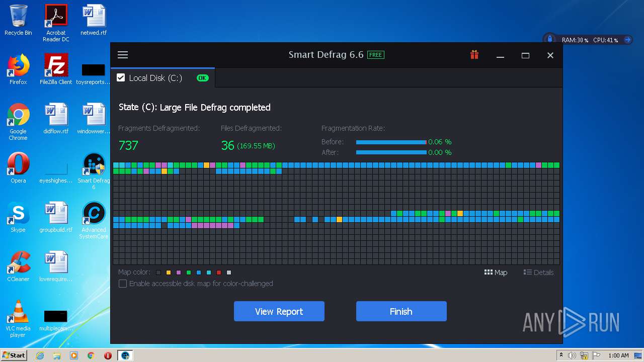Click the RAM:30 % reading on the widget

575,40
